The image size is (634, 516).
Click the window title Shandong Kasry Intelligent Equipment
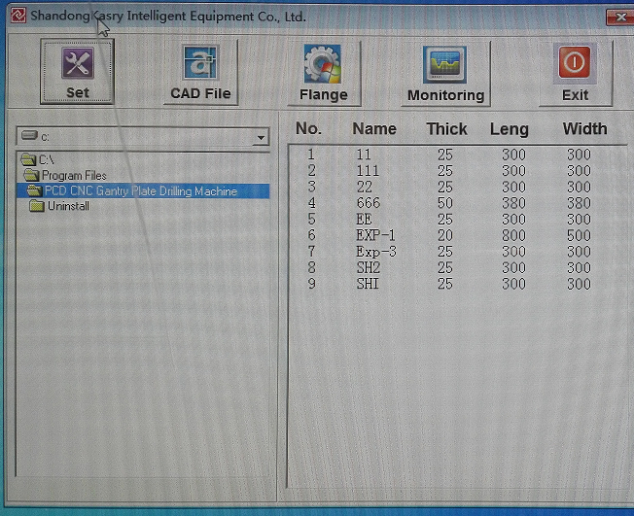click(x=168, y=16)
